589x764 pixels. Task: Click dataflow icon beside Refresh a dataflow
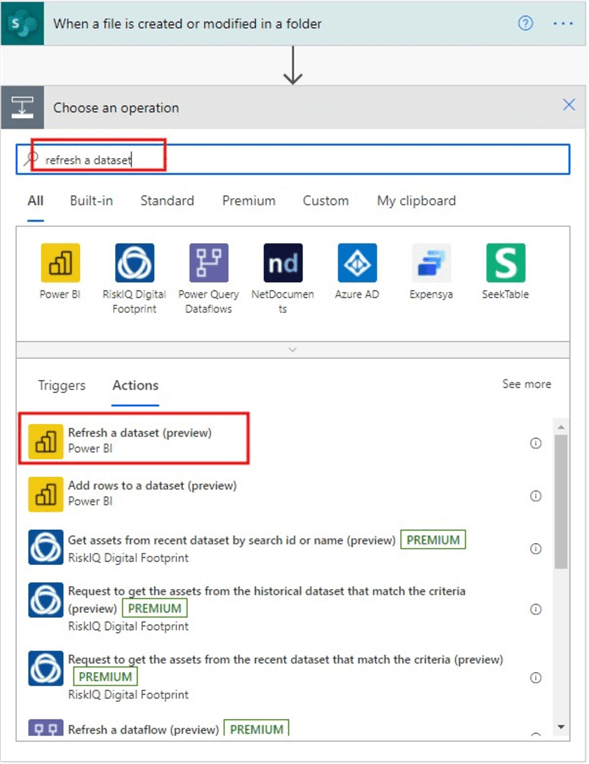[x=46, y=727]
